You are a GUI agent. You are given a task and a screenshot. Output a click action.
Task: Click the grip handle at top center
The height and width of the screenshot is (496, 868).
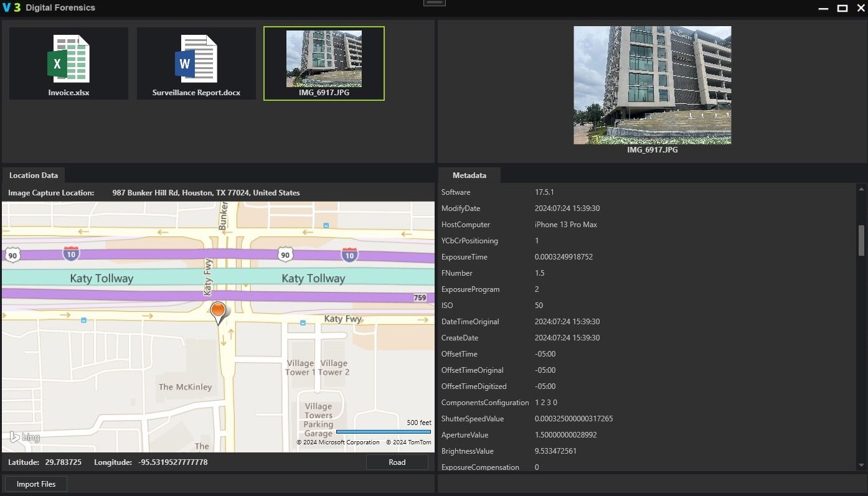pos(434,3)
